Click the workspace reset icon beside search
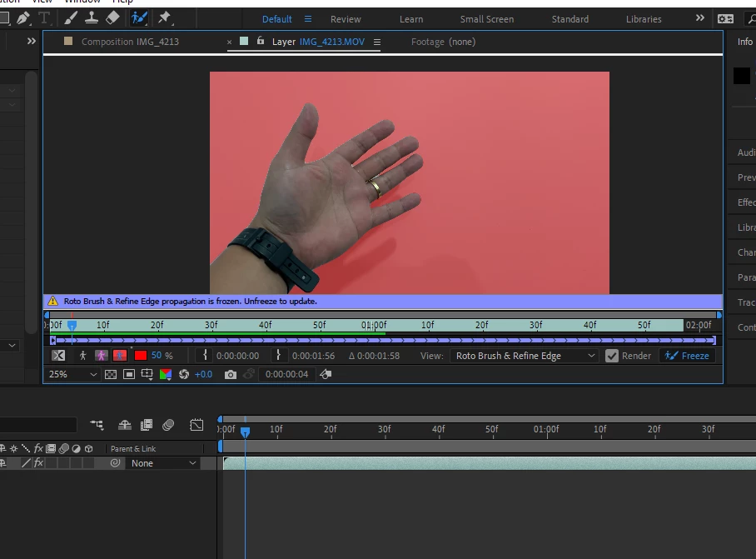The height and width of the screenshot is (559, 756). [x=726, y=19]
